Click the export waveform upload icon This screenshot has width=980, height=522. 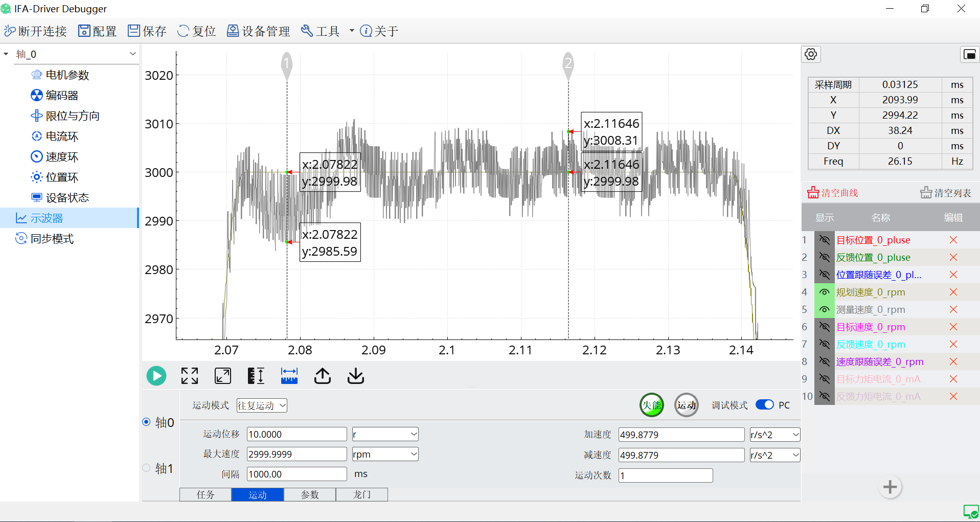click(322, 376)
